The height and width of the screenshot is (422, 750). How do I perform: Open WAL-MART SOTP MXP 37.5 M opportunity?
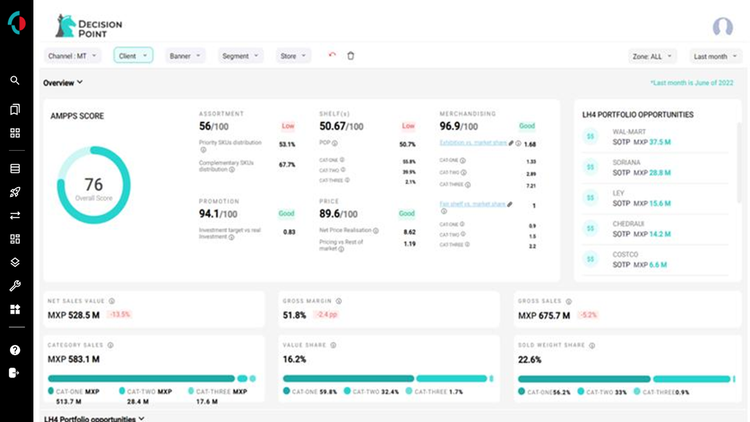click(x=655, y=137)
